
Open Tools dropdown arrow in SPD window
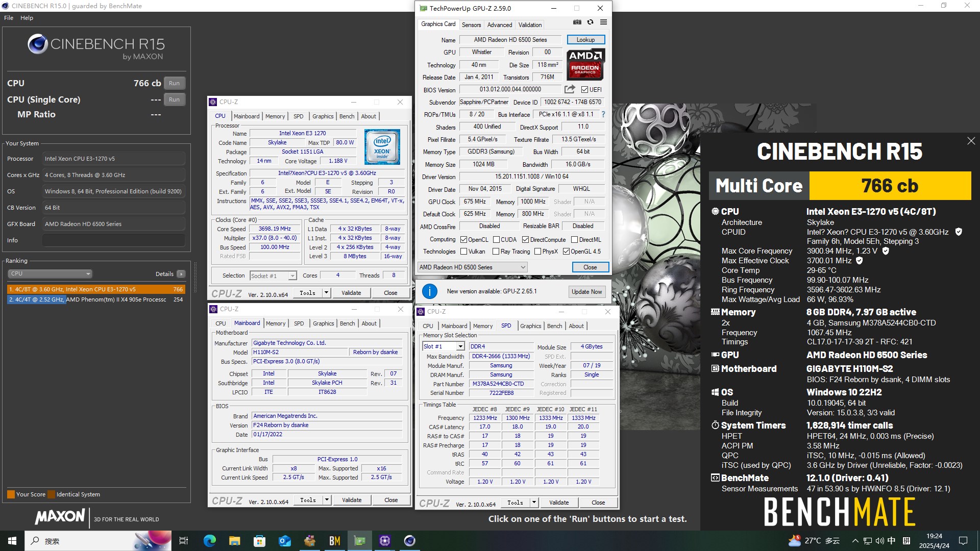tap(534, 503)
